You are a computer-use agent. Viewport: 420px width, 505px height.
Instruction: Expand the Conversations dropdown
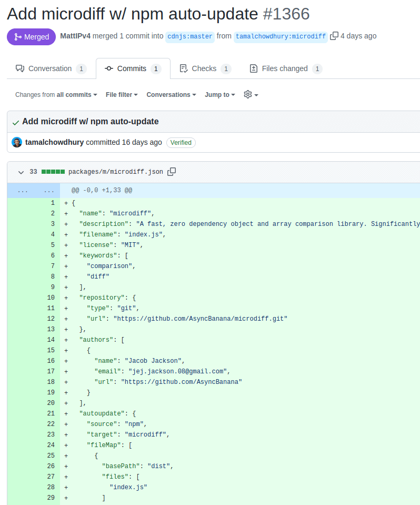171,95
